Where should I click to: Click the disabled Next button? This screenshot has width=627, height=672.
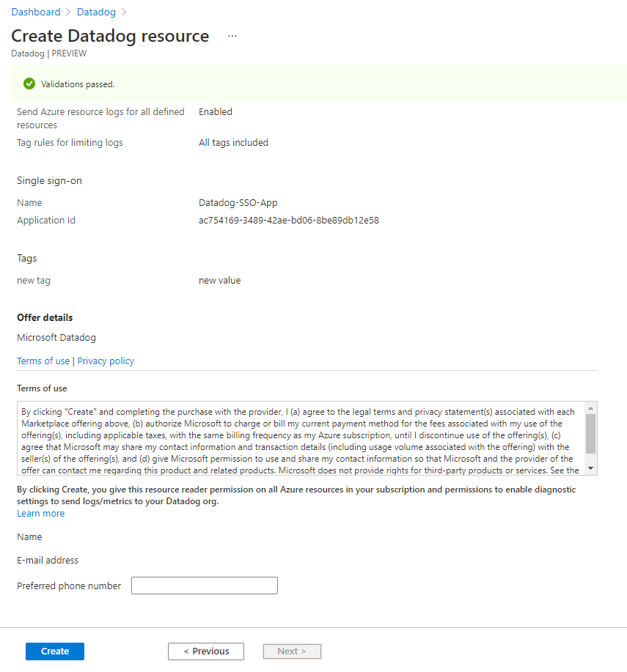(x=292, y=651)
